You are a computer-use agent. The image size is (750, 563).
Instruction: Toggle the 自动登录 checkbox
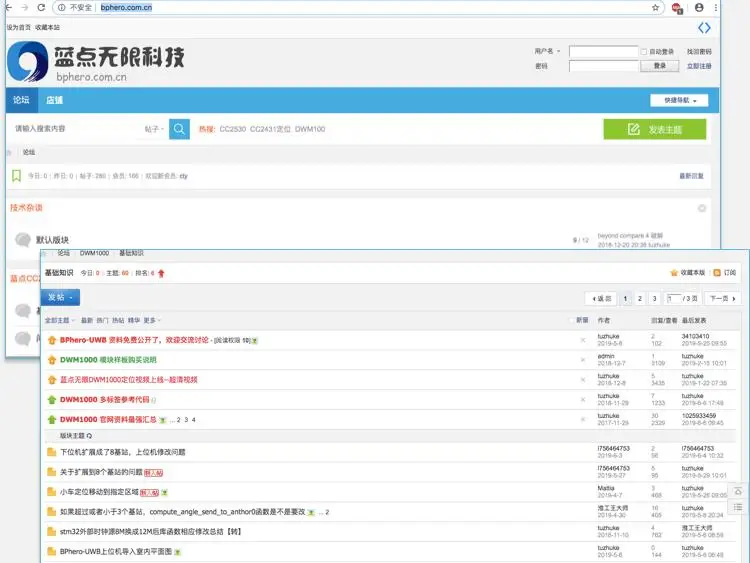pyautogui.click(x=644, y=52)
